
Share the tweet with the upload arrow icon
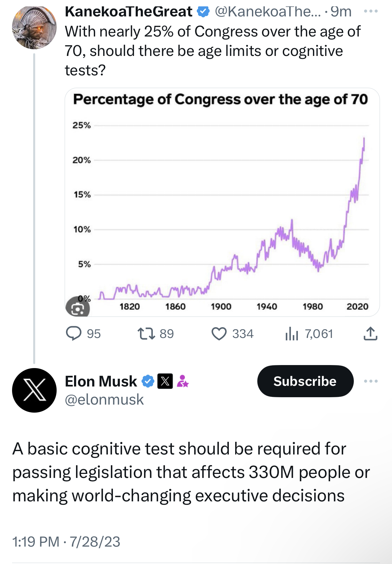pos(371,334)
